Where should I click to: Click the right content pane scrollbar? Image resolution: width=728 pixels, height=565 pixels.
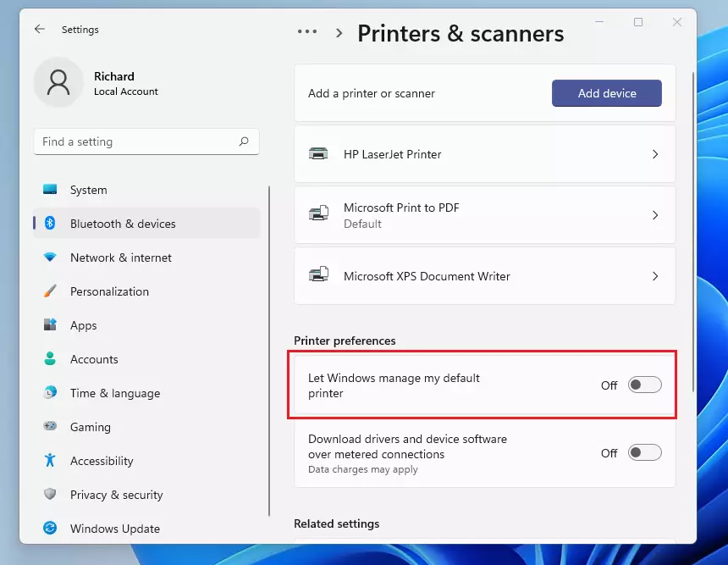693,231
